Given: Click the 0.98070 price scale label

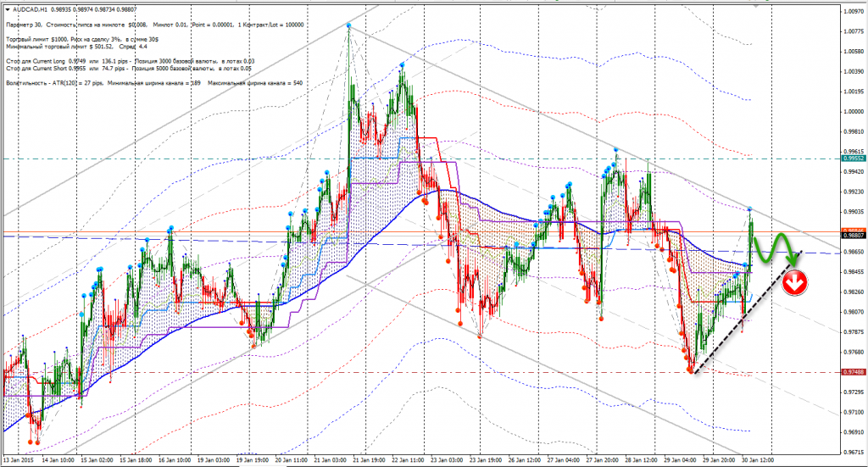Looking at the screenshot, I should 853,312.
